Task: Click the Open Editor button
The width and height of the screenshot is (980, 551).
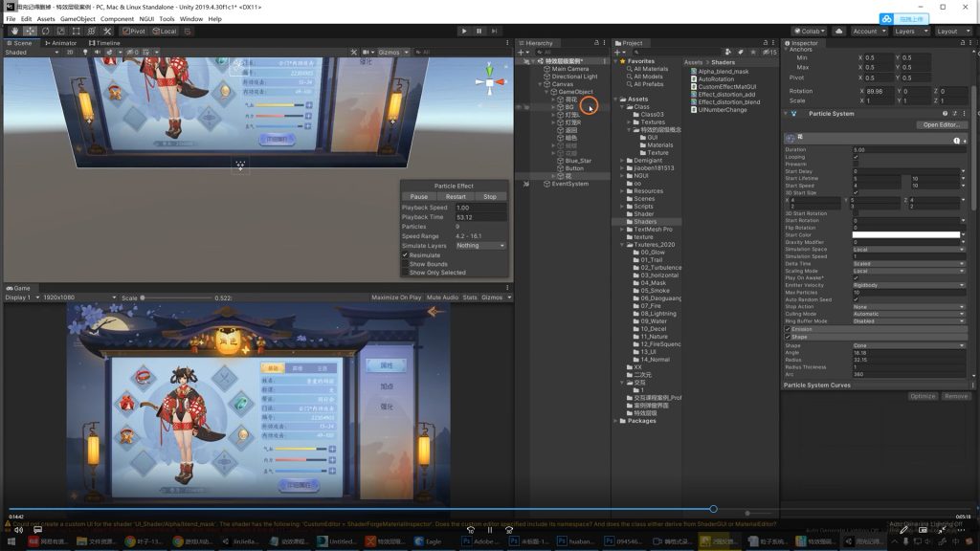Action: click(x=940, y=125)
